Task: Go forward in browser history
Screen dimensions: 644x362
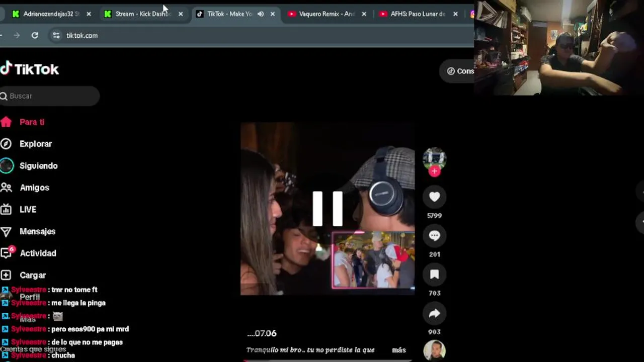Action: pyautogui.click(x=17, y=35)
